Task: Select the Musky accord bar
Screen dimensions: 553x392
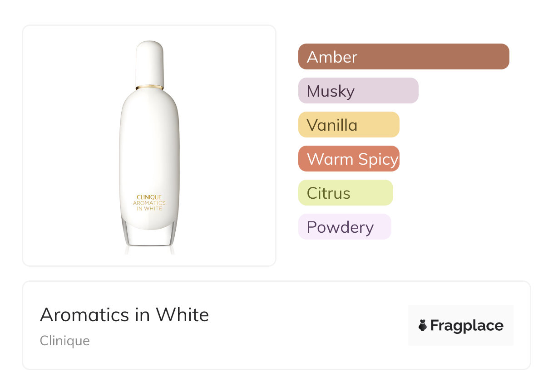Action: point(358,91)
